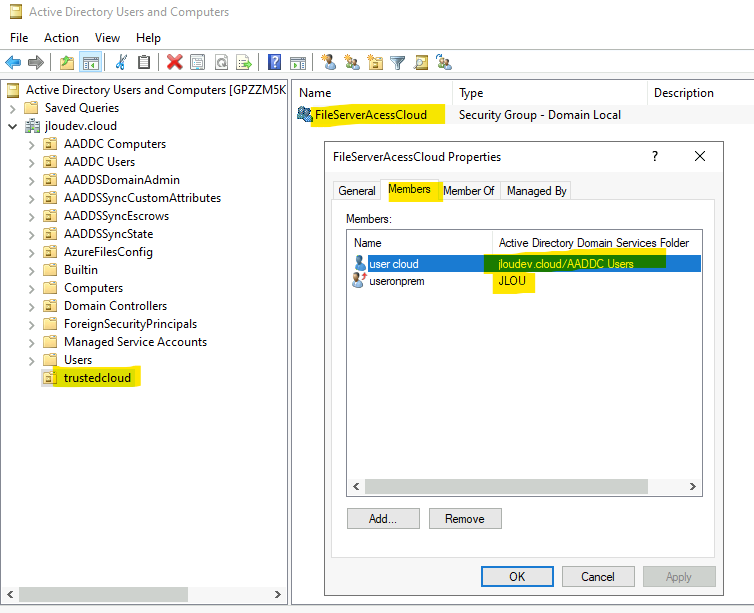Open the Help menu
This screenshot has height=613, width=754.
click(x=148, y=38)
